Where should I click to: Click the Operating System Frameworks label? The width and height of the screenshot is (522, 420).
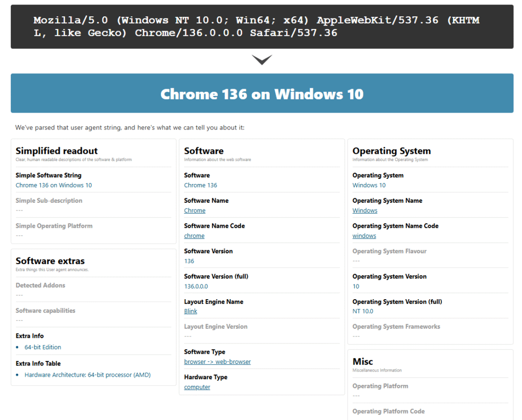tap(396, 327)
